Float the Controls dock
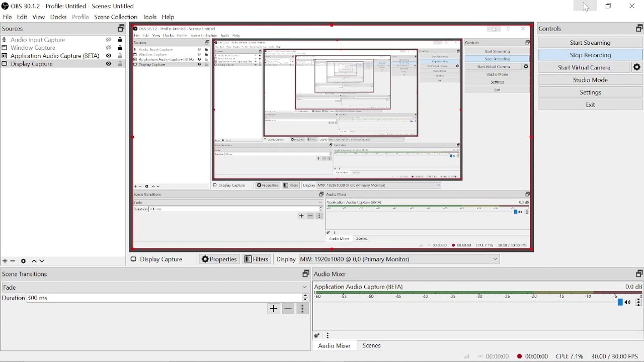The width and height of the screenshot is (644, 362). click(639, 29)
